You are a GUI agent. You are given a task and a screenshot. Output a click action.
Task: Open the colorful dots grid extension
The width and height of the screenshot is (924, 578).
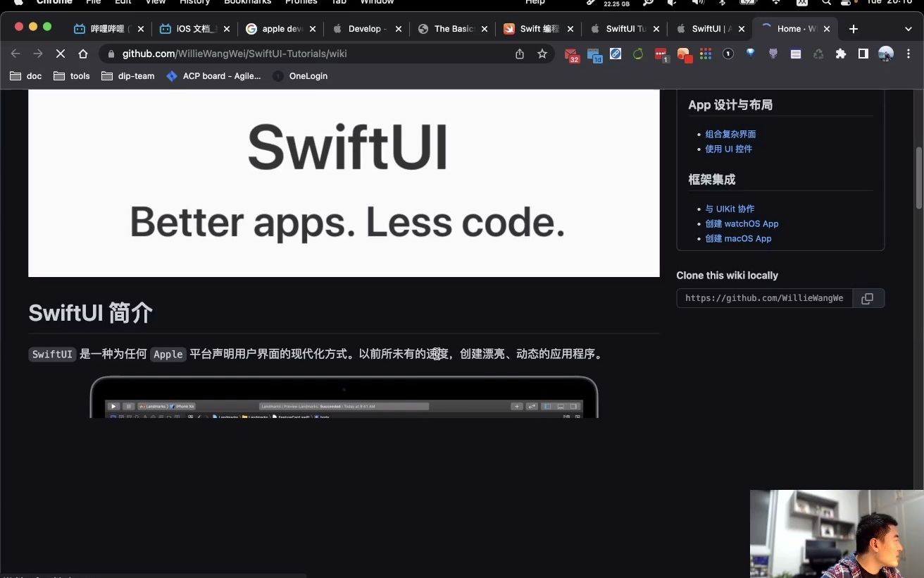click(706, 54)
